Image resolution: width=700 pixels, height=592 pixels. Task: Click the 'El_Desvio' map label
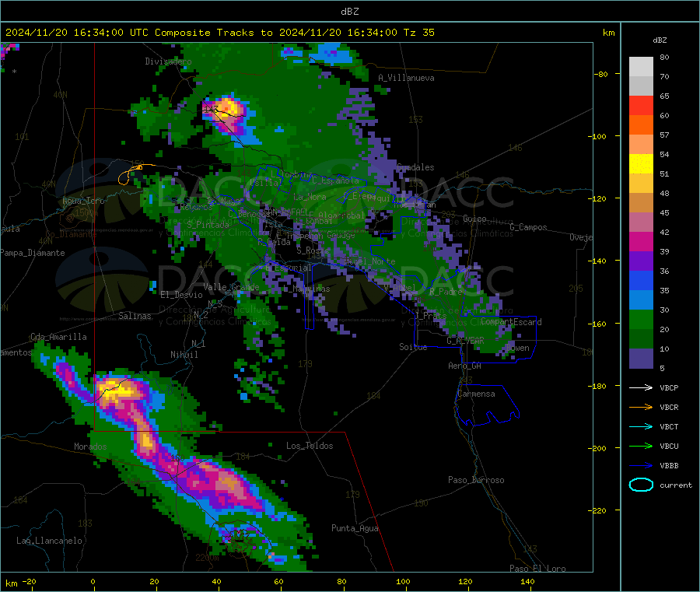click(x=182, y=295)
